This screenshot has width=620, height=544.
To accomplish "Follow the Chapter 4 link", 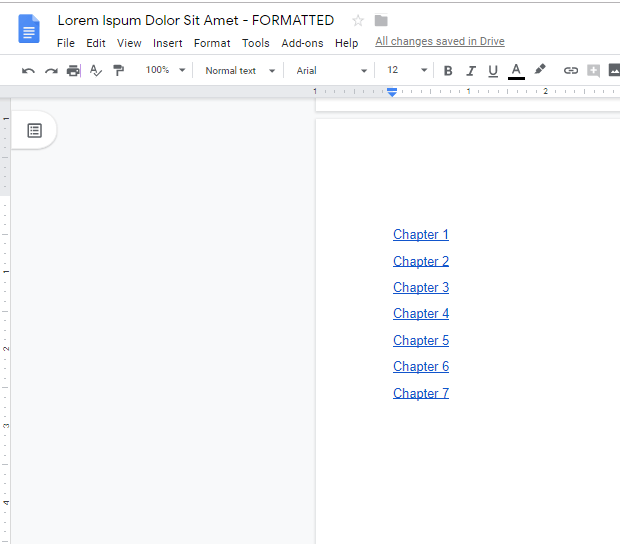I will 421,314.
